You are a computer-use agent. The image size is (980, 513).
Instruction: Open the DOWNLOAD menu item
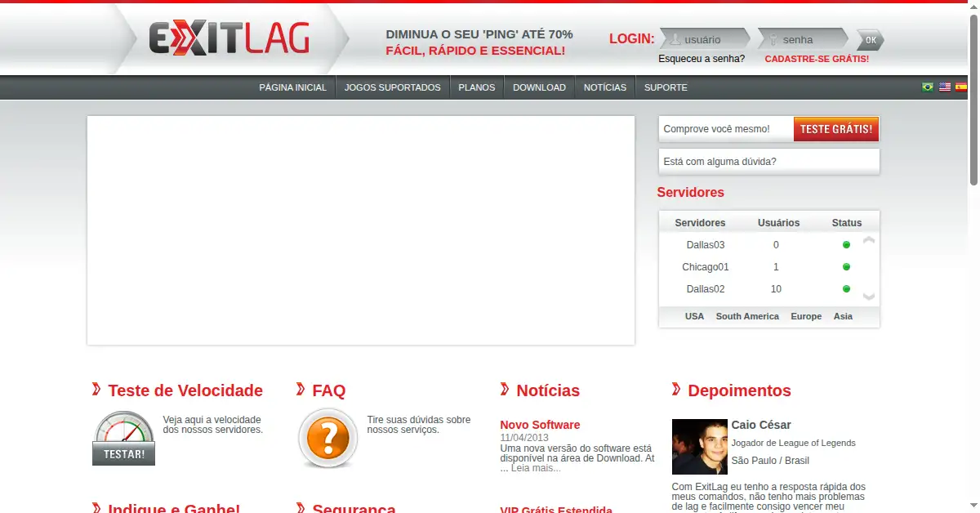point(539,87)
